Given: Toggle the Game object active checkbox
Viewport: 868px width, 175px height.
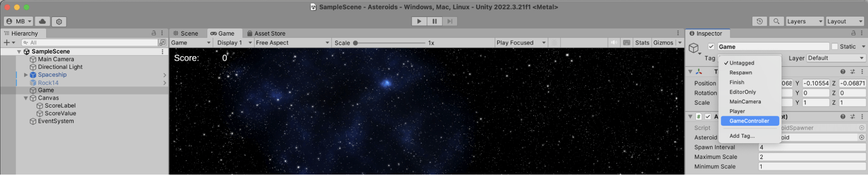Looking at the screenshot, I should click(711, 47).
